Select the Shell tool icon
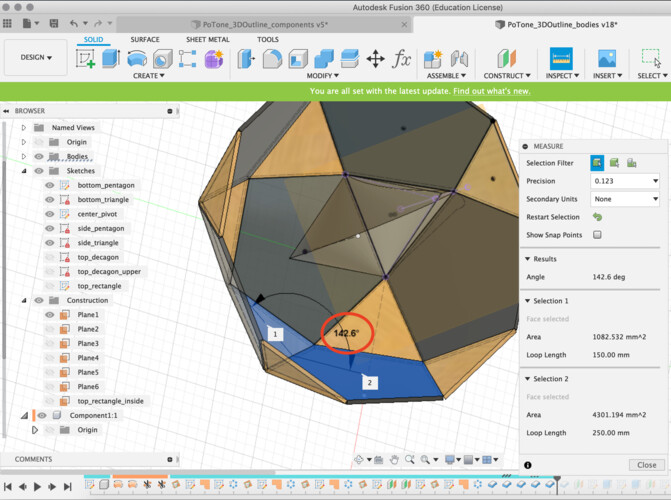 click(x=298, y=59)
